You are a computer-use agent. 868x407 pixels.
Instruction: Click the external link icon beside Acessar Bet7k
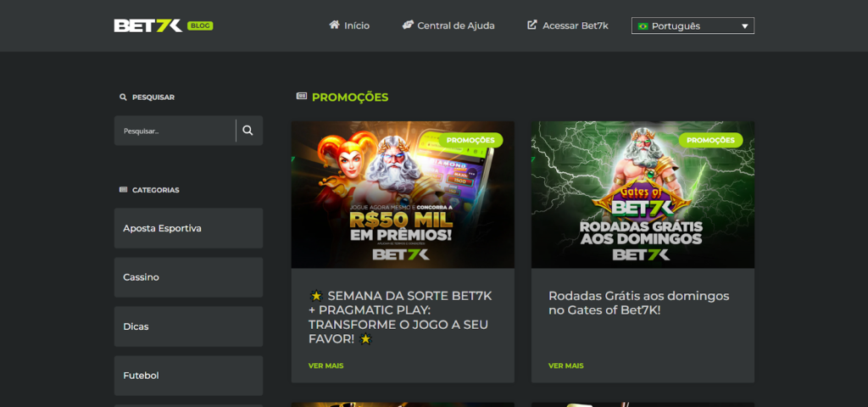tap(532, 25)
